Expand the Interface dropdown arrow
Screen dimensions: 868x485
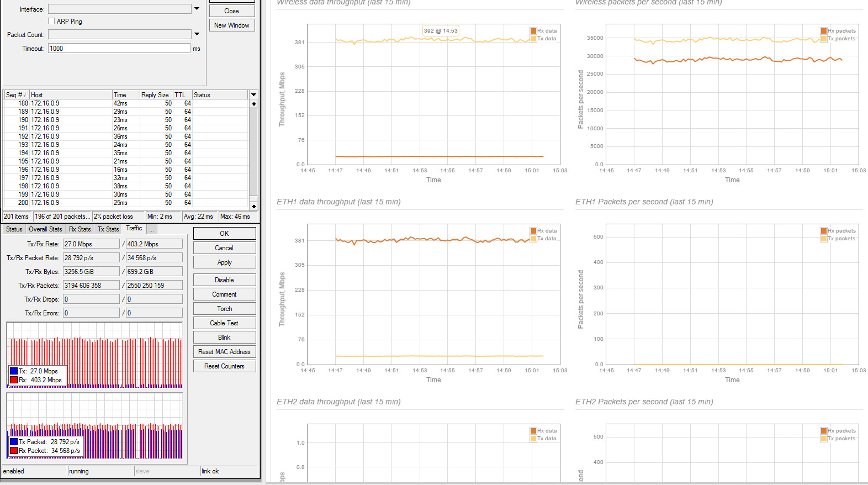pyautogui.click(x=197, y=9)
